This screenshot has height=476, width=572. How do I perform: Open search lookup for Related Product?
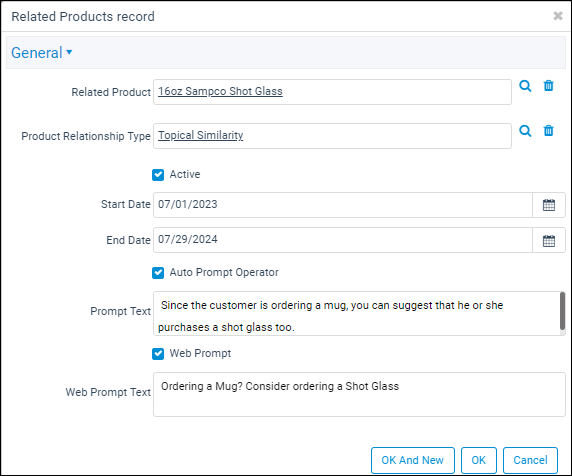pos(525,86)
